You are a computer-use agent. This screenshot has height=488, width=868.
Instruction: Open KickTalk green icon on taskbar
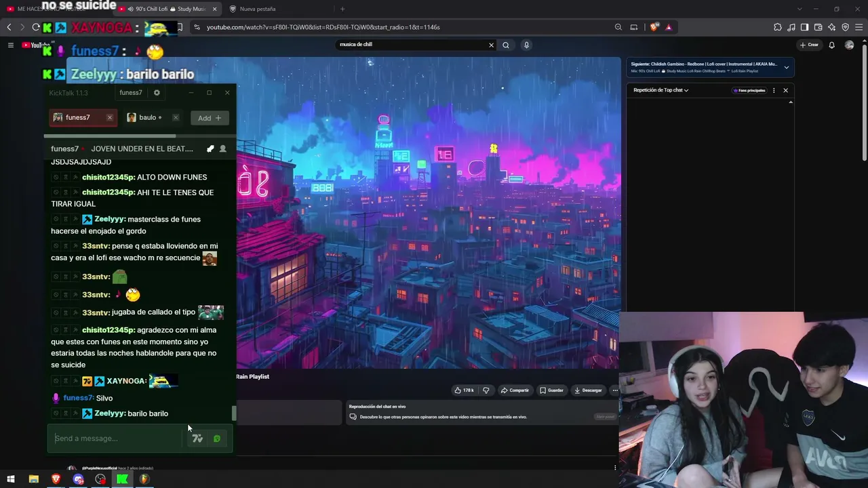click(122, 479)
